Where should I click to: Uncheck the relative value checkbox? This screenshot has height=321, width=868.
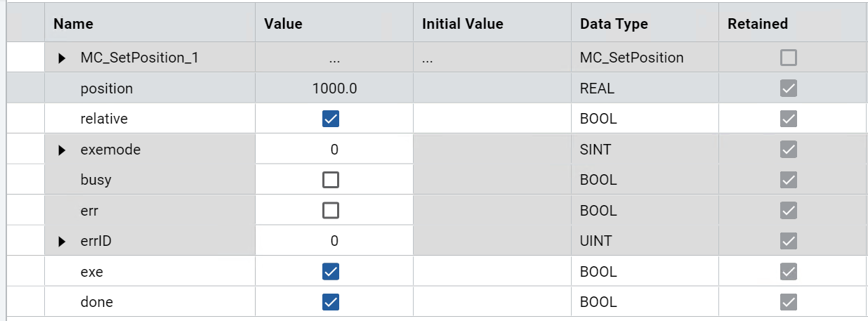point(330,119)
